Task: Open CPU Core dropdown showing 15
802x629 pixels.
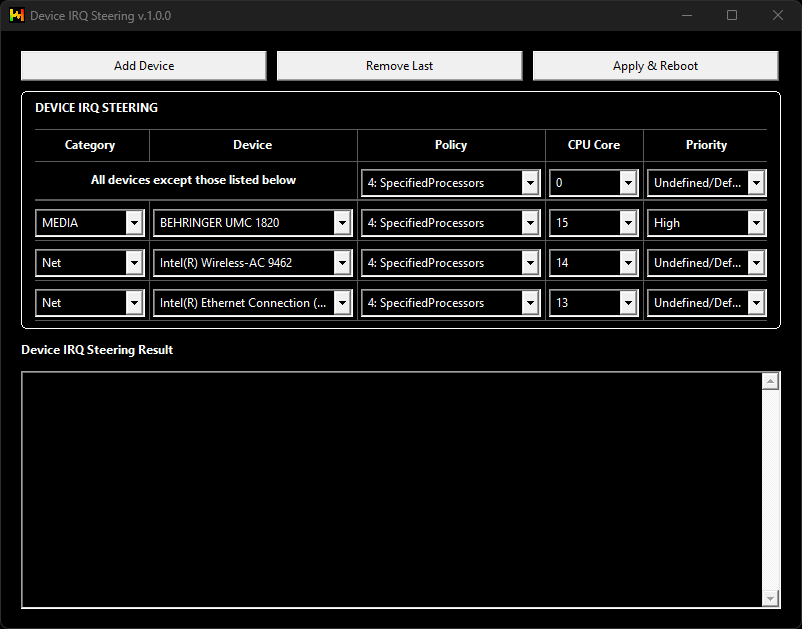Action: pyautogui.click(x=593, y=223)
